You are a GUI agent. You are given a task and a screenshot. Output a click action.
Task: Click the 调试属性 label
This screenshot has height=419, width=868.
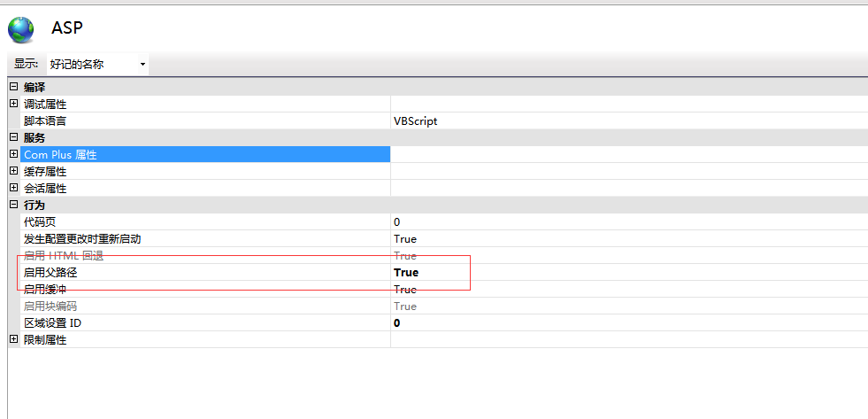click(45, 105)
